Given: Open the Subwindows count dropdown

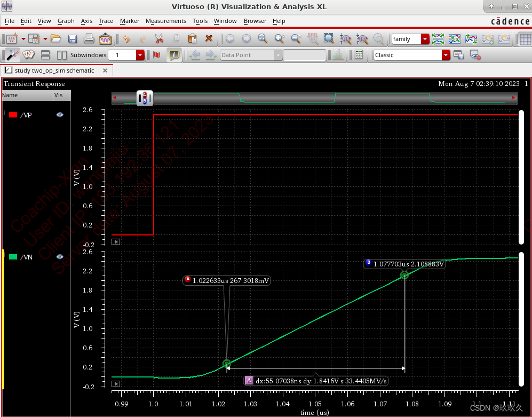Looking at the screenshot, I should click(140, 55).
